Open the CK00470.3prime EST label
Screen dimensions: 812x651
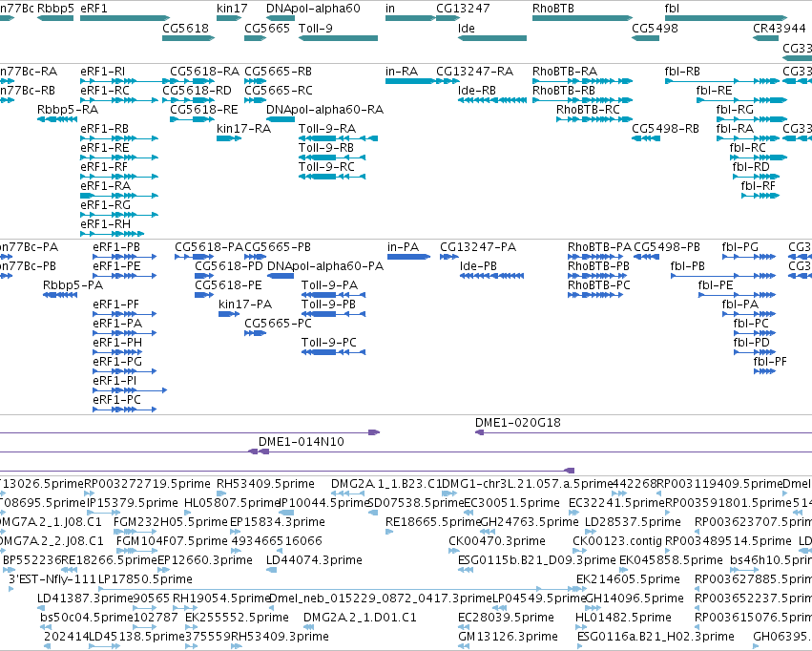coord(496,542)
